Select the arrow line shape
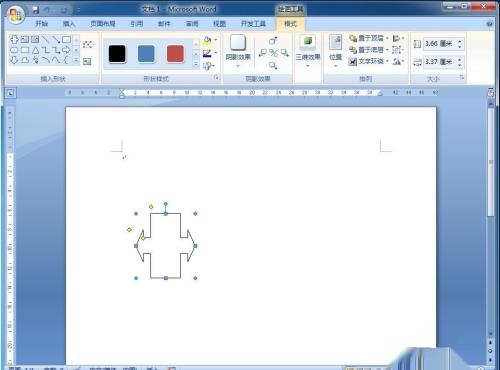Image resolution: width=500 pixels, height=370 pixels. click(x=56, y=39)
